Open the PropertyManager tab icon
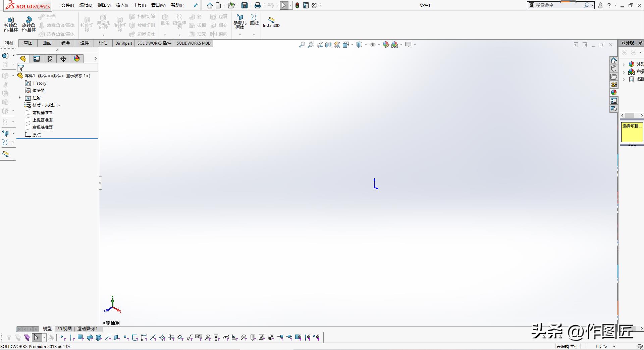The height and width of the screenshot is (350, 644). tap(37, 59)
